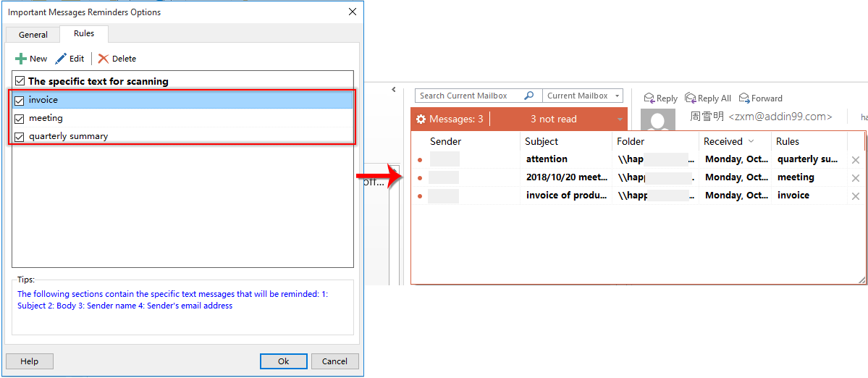
Task: Click the search magnifier icon in mailbox search
Action: [x=528, y=96]
